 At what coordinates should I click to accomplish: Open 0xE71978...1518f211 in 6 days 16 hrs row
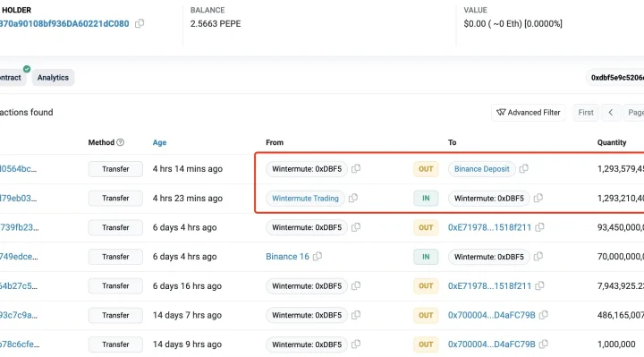489,285
